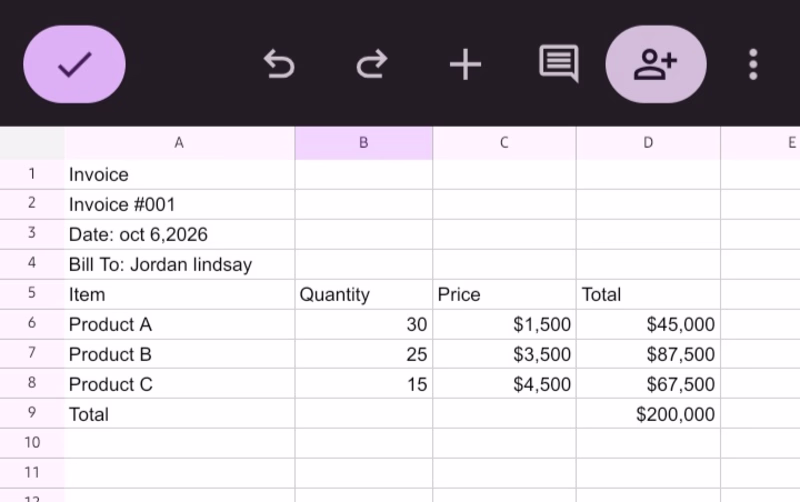Select the lone "Invoice" title cell
800x502 pixels.
click(180, 174)
